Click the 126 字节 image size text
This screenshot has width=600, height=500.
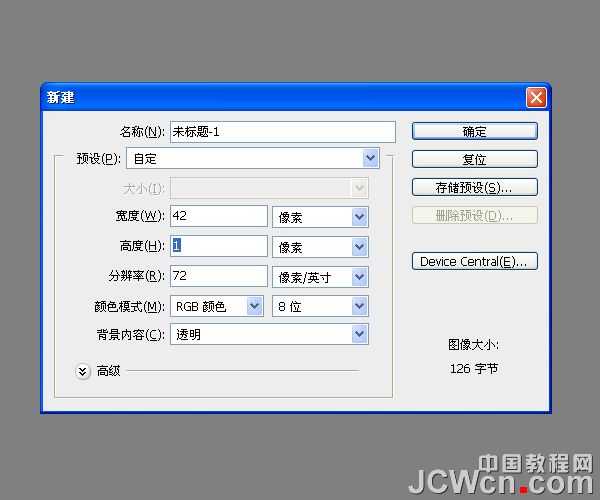474,368
